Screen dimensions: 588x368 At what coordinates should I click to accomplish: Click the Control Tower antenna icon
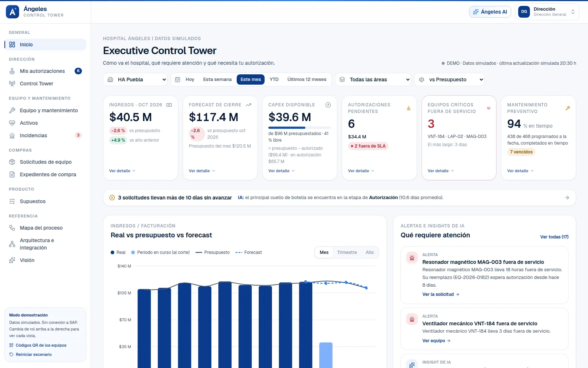pyautogui.click(x=12, y=84)
